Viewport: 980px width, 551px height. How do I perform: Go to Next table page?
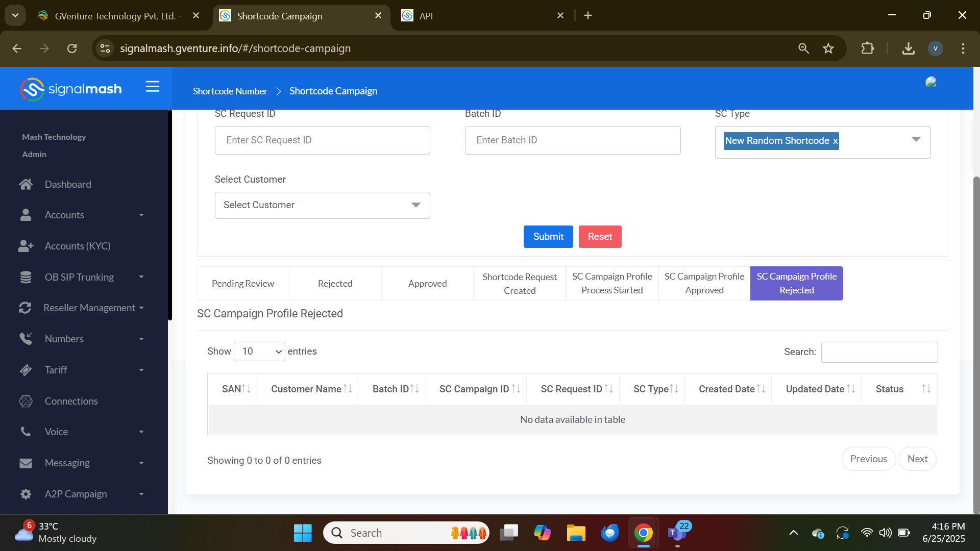pyautogui.click(x=918, y=459)
